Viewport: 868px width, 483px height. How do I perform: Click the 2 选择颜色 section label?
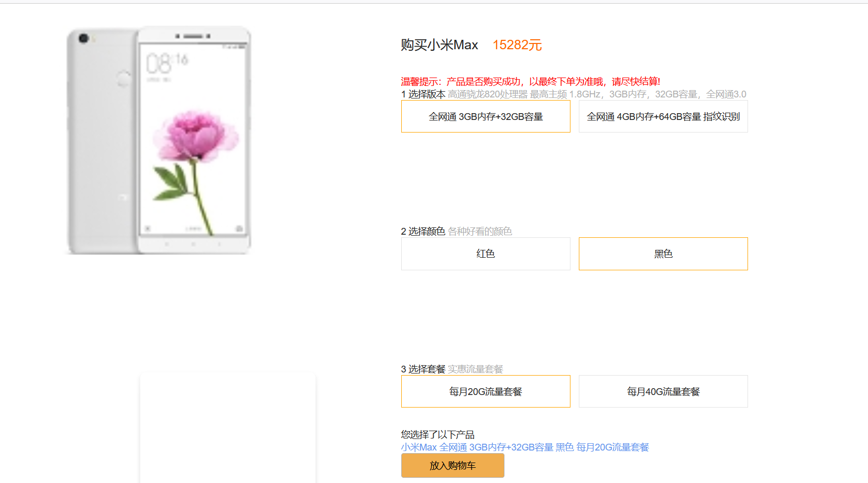[x=423, y=232]
